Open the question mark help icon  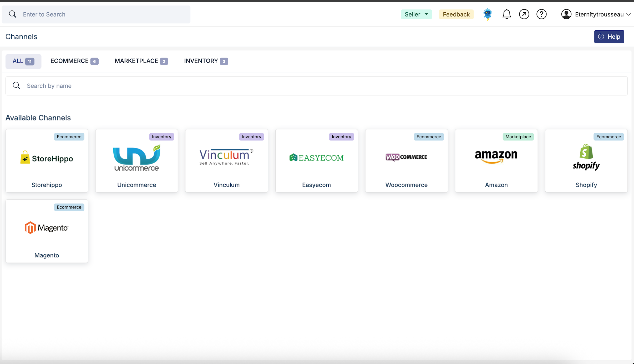point(541,14)
